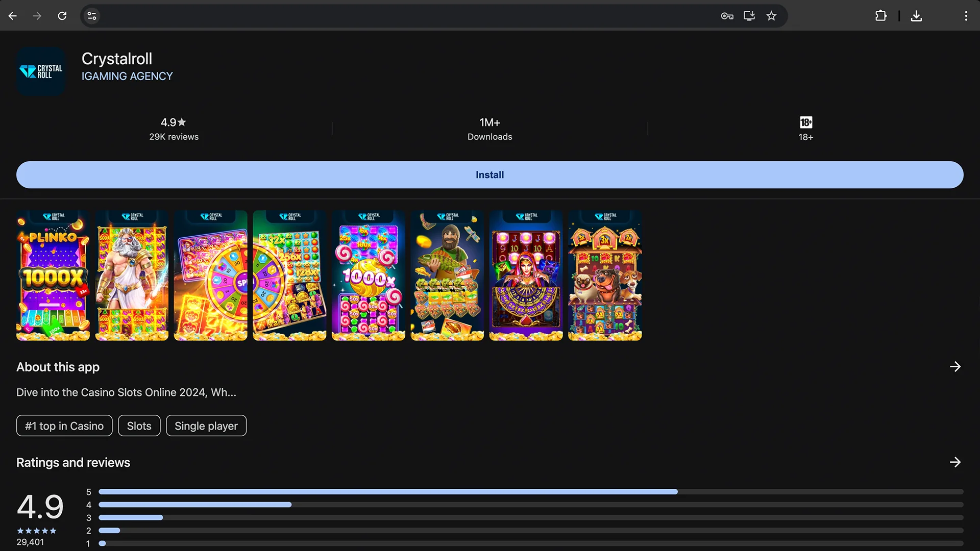Open the fortune teller slot screenshot

[x=526, y=275]
